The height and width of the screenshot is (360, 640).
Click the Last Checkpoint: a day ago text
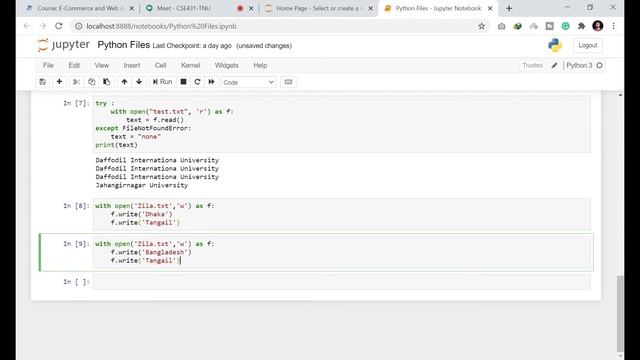pos(192,46)
